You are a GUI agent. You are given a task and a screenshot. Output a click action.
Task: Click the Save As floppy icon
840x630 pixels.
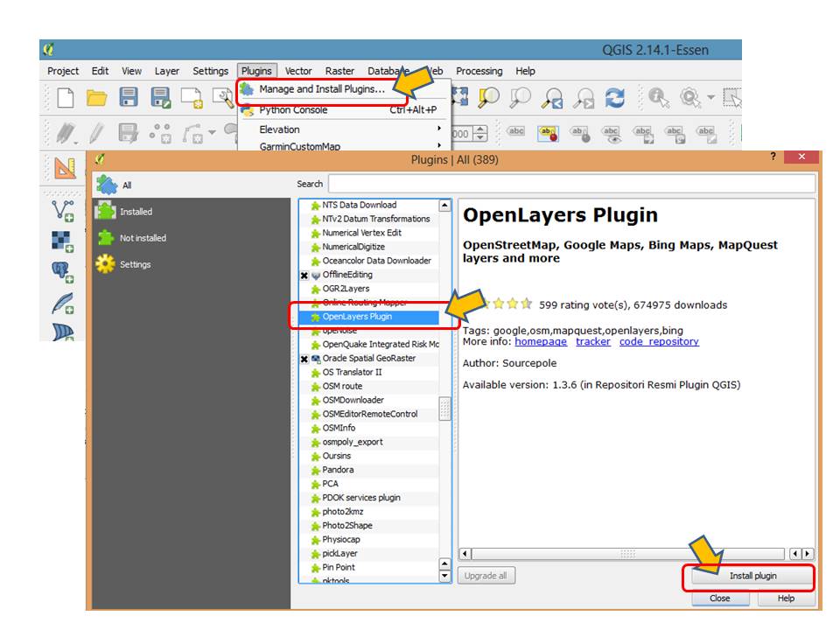click(x=160, y=97)
